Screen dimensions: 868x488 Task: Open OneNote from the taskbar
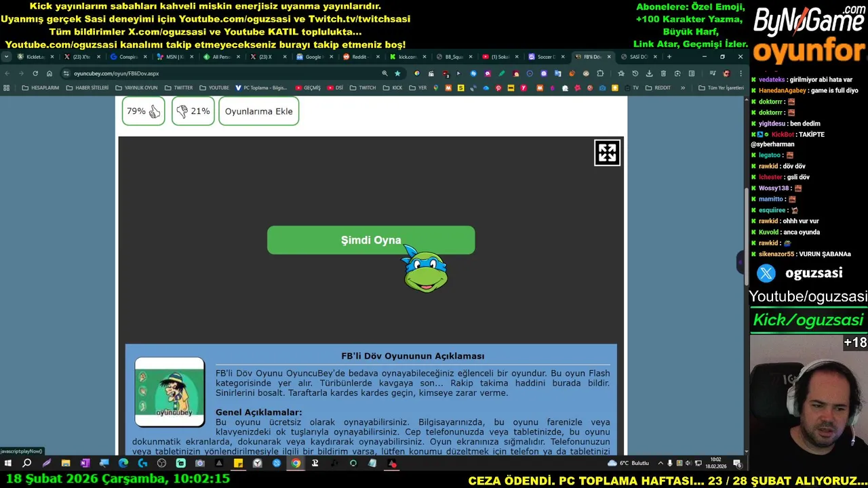tap(85, 464)
